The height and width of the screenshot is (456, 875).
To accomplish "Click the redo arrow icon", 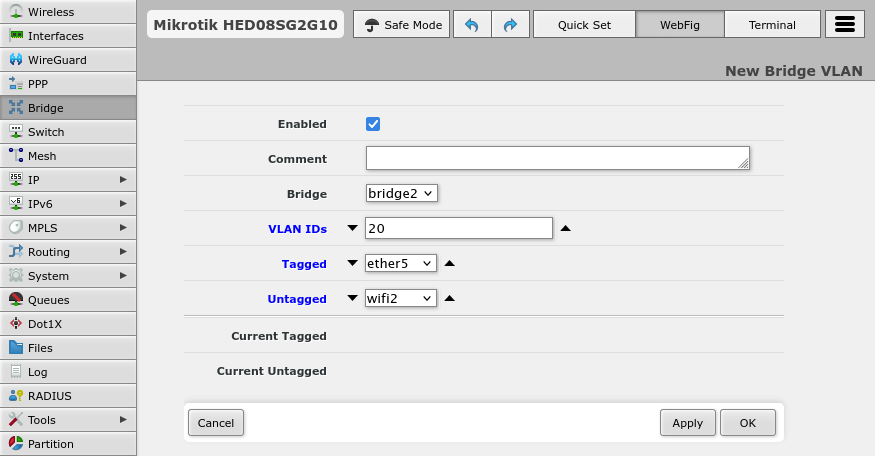I will click(x=510, y=25).
